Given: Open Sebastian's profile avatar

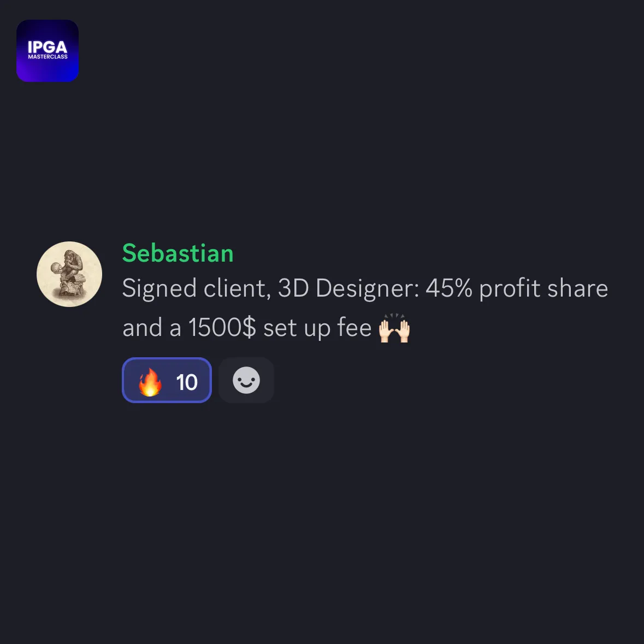Looking at the screenshot, I should (69, 274).
